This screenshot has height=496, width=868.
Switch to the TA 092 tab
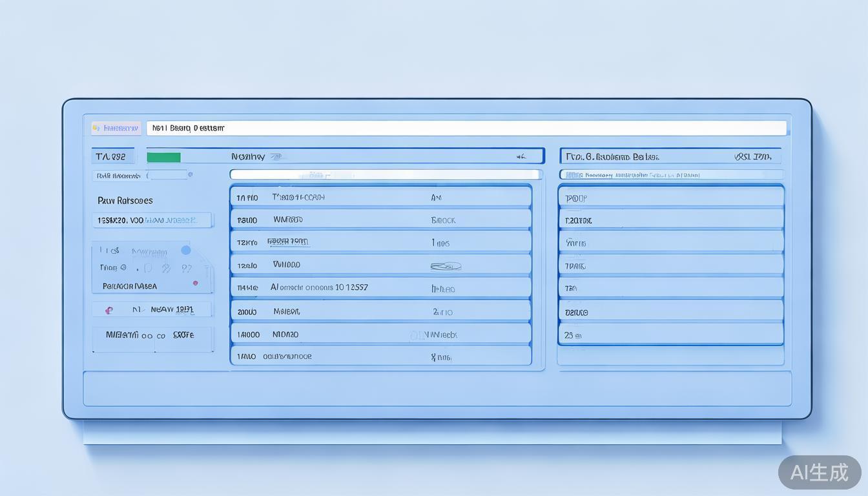pos(110,156)
